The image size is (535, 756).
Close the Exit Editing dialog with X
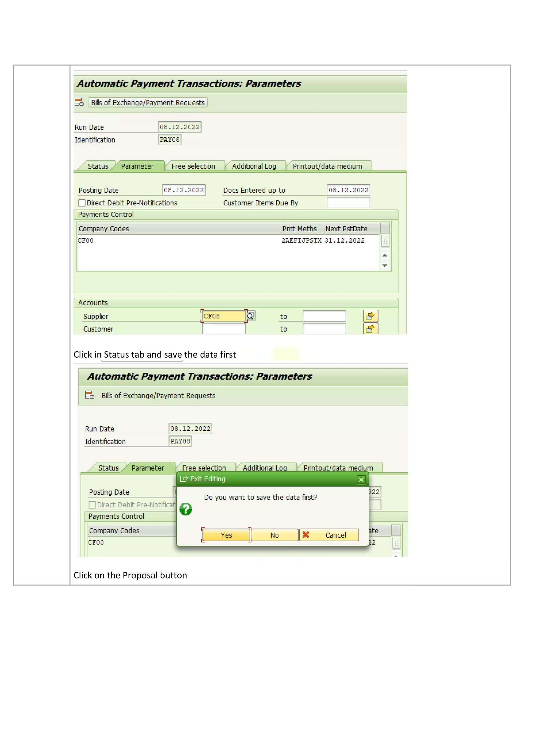click(361, 479)
